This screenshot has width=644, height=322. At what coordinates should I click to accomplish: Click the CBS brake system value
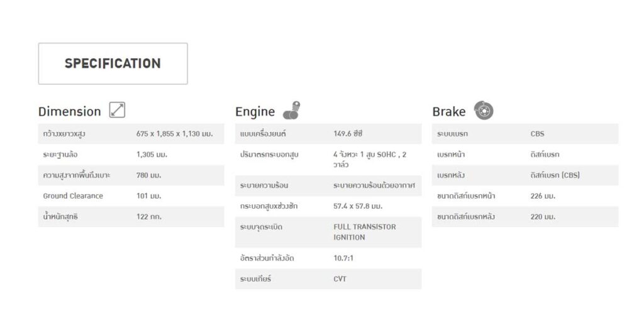[x=537, y=134]
